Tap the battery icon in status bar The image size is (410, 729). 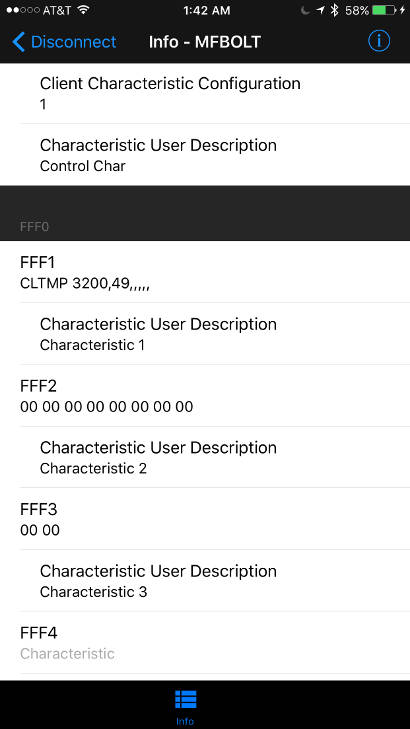pyautogui.click(x=384, y=11)
